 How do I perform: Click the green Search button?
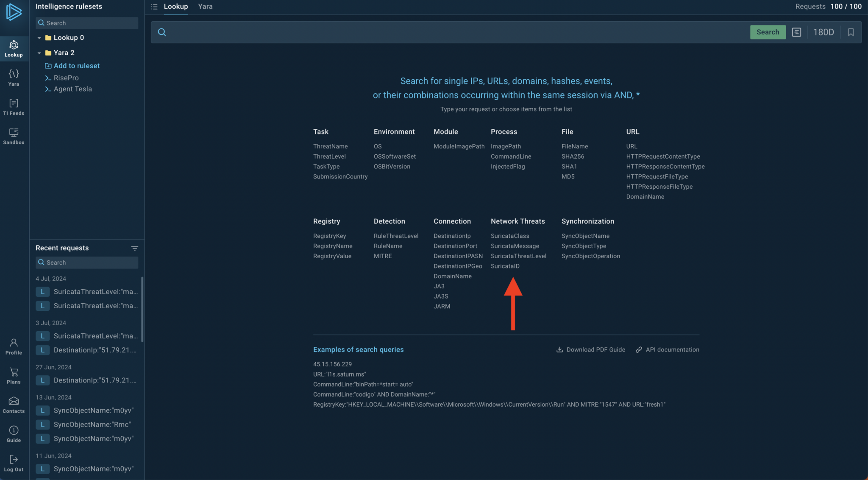(768, 32)
